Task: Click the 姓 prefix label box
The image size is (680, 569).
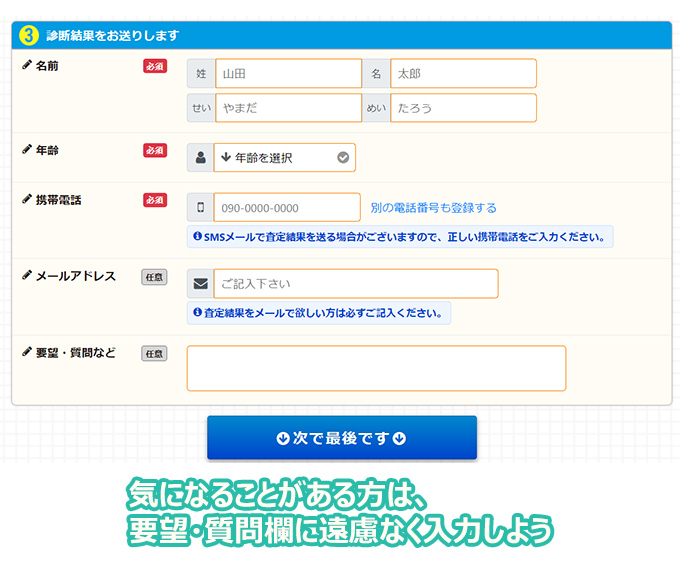Action: [x=201, y=73]
